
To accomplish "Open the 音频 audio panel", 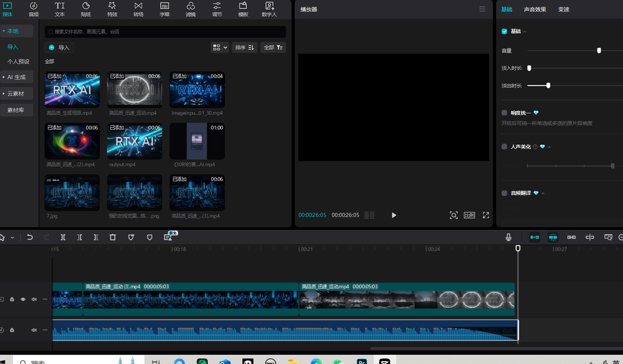I will (34, 9).
